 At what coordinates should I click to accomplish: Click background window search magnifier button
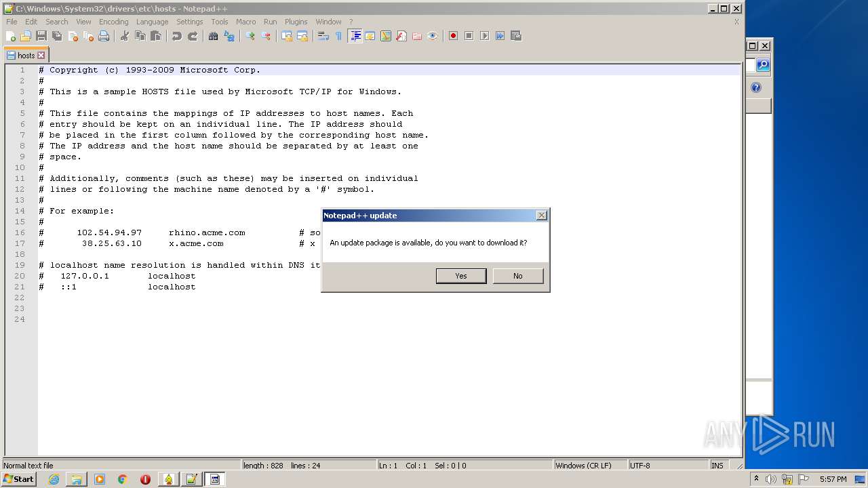pyautogui.click(x=763, y=65)
